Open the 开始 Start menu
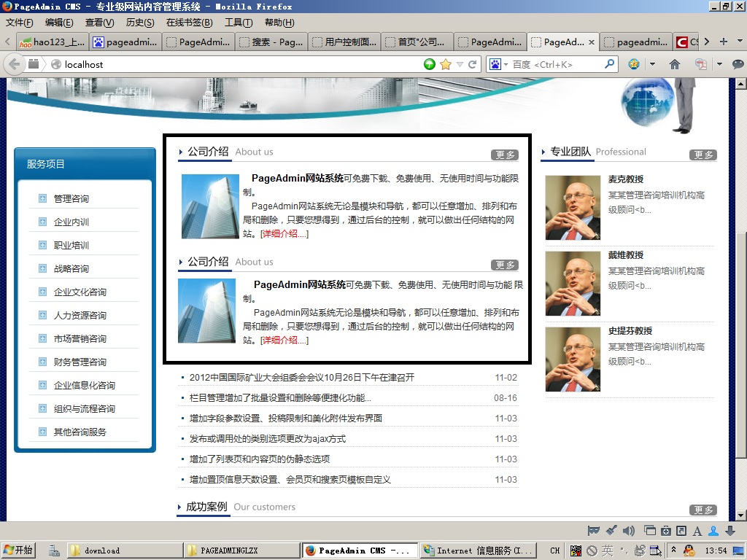The image size is (747, 560). [x=18, y=551]
